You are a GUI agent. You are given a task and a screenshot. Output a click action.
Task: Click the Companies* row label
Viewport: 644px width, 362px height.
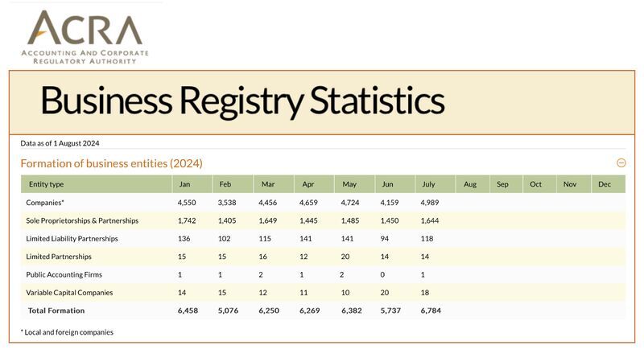pyautogui.click(x=45, y=203)
